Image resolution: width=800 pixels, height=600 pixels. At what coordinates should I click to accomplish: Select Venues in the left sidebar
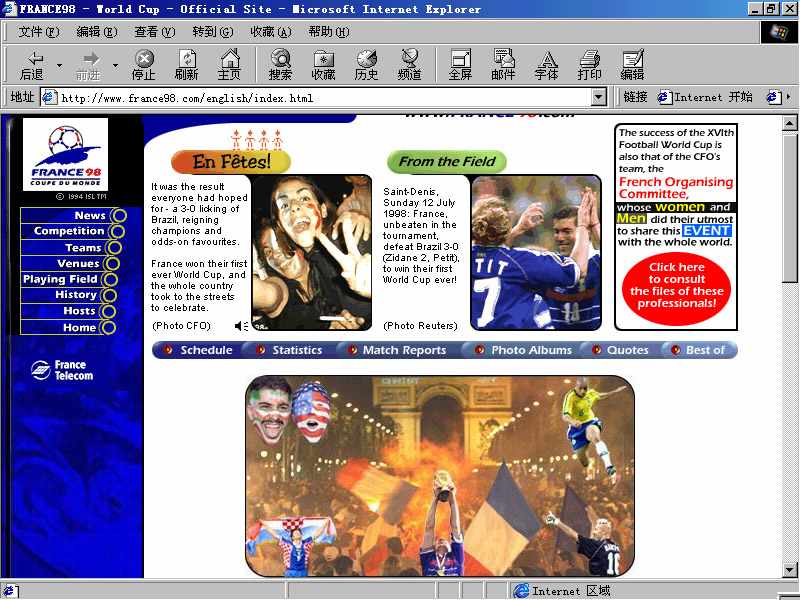[x=78, y=263]
